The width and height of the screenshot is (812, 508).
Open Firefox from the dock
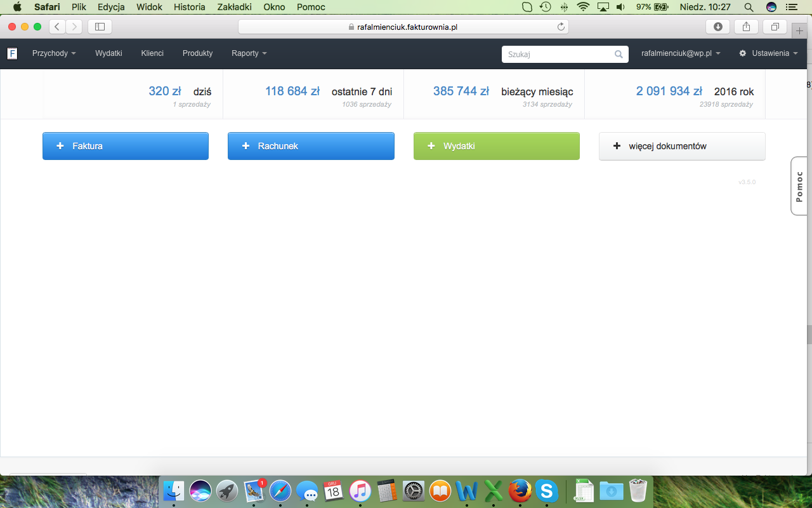point(520,491)
